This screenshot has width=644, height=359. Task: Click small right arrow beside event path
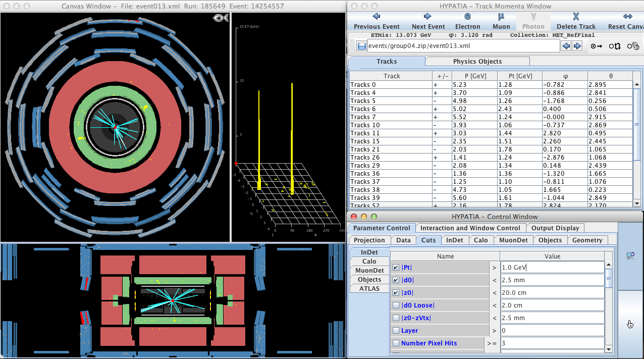click(578, 46)
